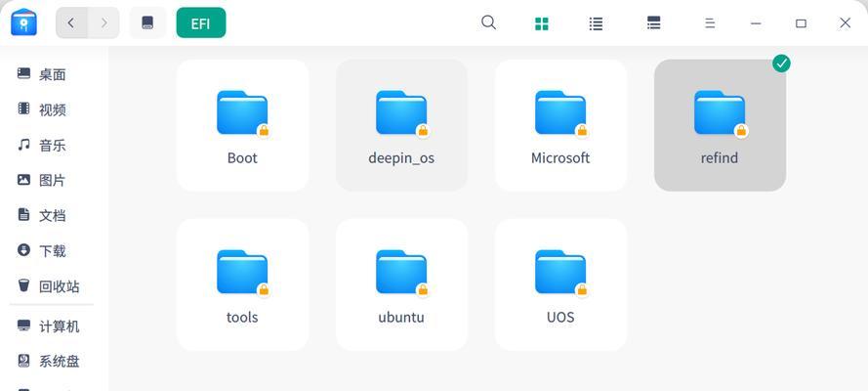
Task: Open 桌面 in the sidebar
Action: point(54,74)
